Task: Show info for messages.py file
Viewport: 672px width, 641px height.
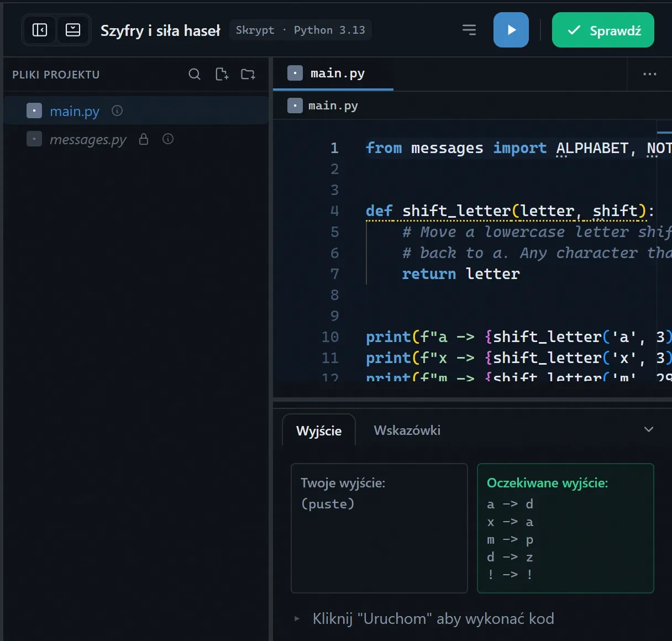Action: pos(168,139)
